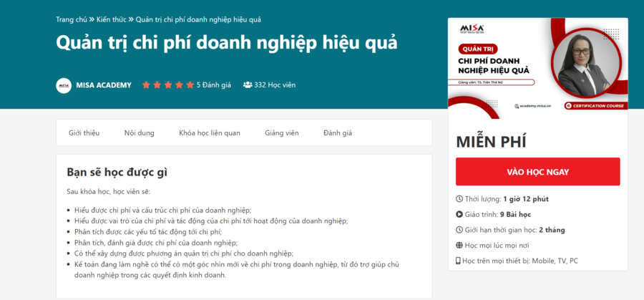The height and width of the screenshot is (300, 644).
Task: Click the VÀO HỌC NGAY button
Action: [x=538, y=172]
